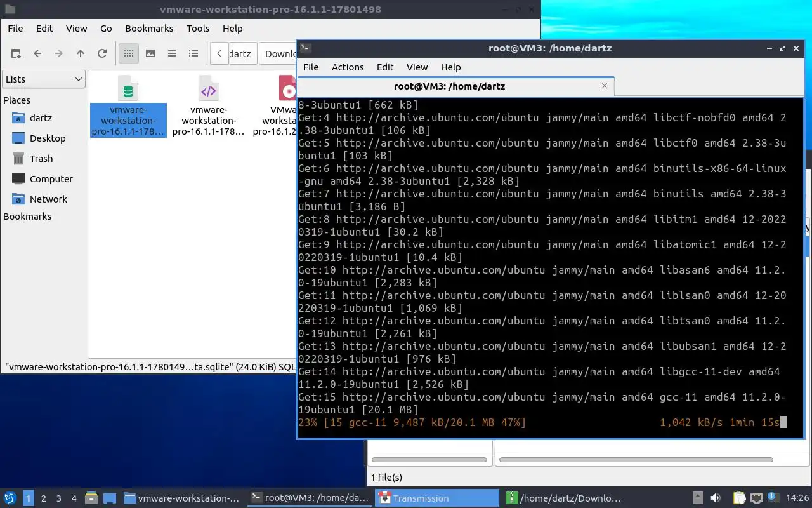The height and width of the screenshot is (508, 812).
Task: Open the file manager View menu
Action: [x=77, y=29]
